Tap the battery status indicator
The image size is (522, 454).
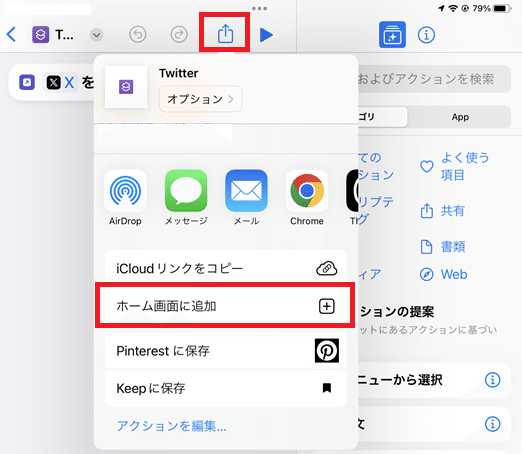tap(501, 8)
